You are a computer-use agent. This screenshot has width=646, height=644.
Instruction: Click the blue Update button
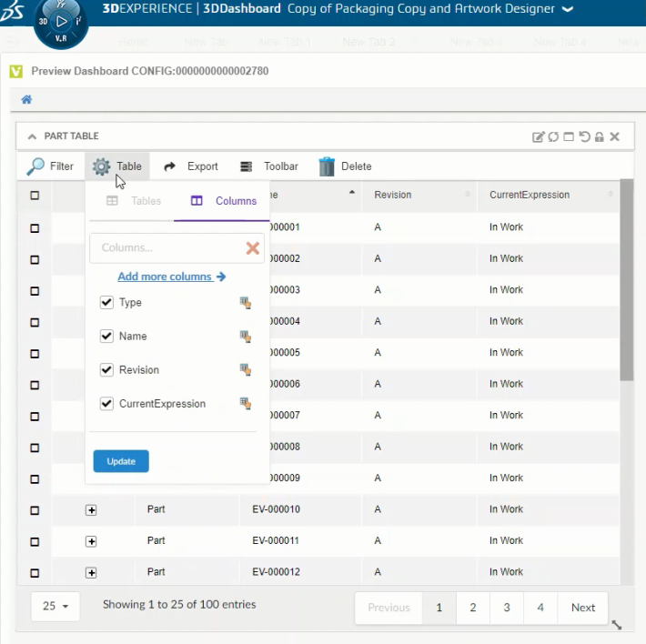121,461
